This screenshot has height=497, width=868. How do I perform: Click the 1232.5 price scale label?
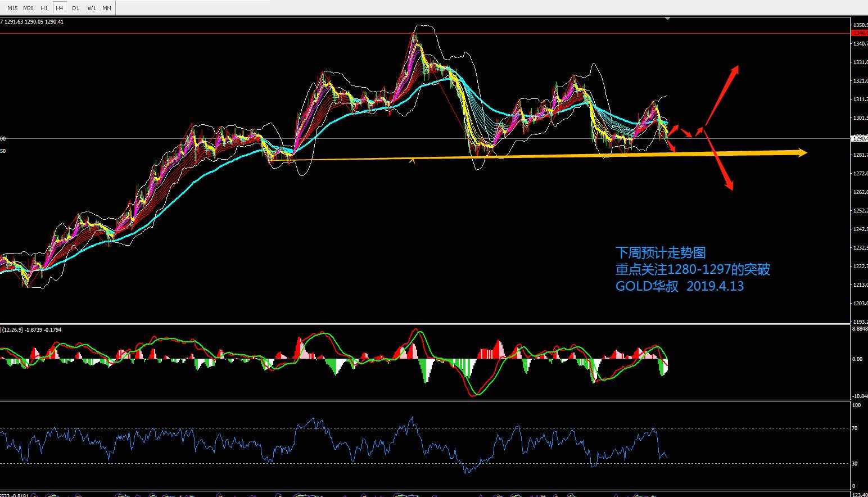pyautogui.click(x=860, y=248)
